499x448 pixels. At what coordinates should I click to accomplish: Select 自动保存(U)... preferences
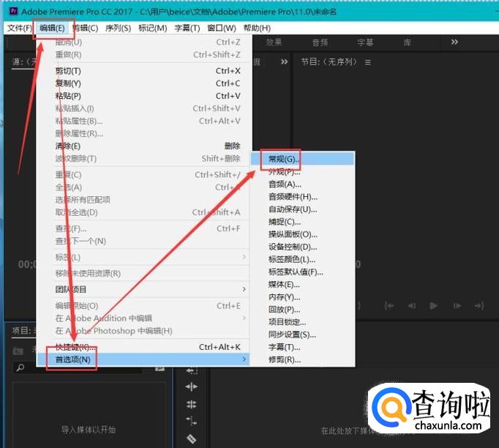pyautogui.click(x=303, y=209)
